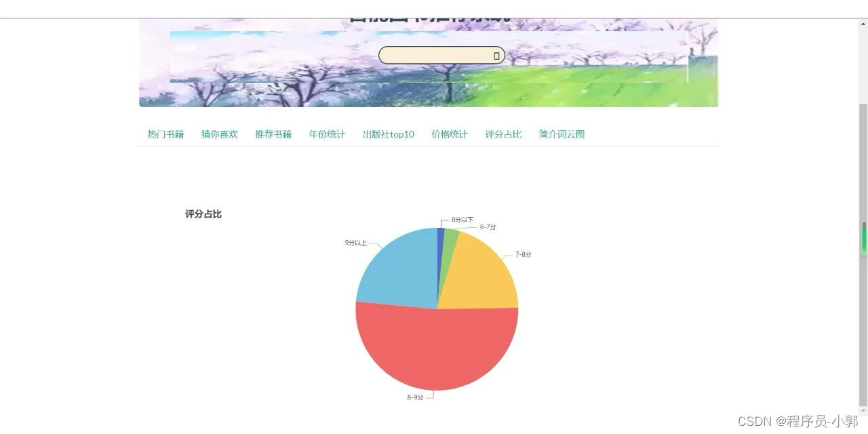This screenshot has width=868, height=434.
Task: Open the 猜你喜欢 tab
Action: (219, 134)
